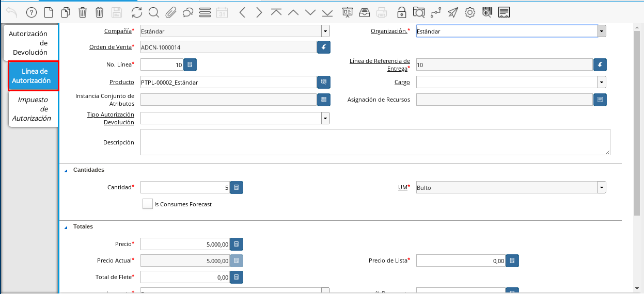Click the Cargo label link
This screenshot has height=294, width=644.
[402, 82]
